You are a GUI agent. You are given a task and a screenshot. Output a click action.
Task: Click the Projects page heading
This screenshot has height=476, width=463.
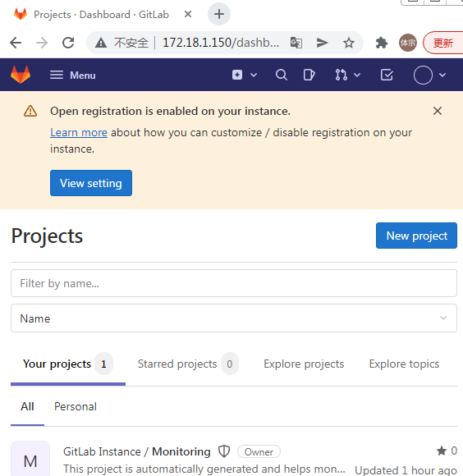click(x=47, y=236)
